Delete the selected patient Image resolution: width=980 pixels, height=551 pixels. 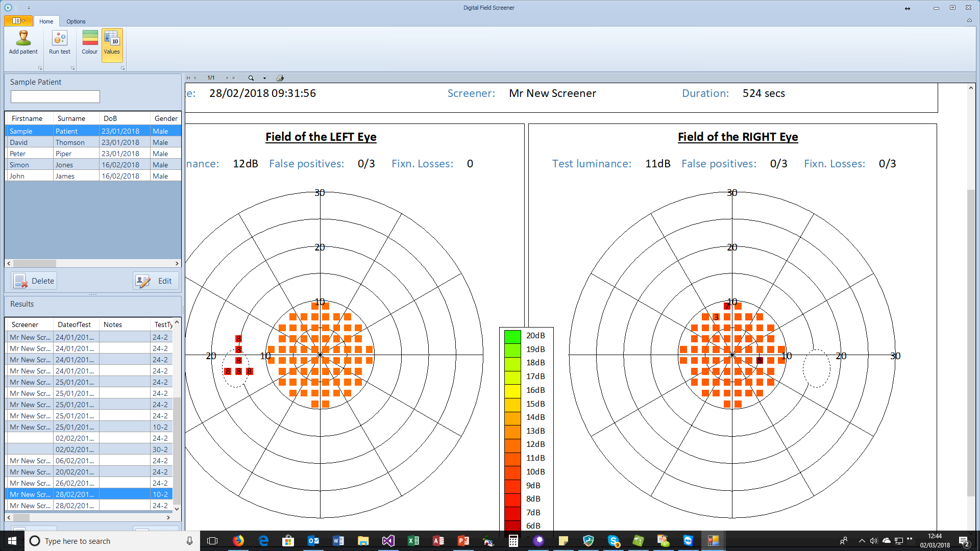click(34, 281)
